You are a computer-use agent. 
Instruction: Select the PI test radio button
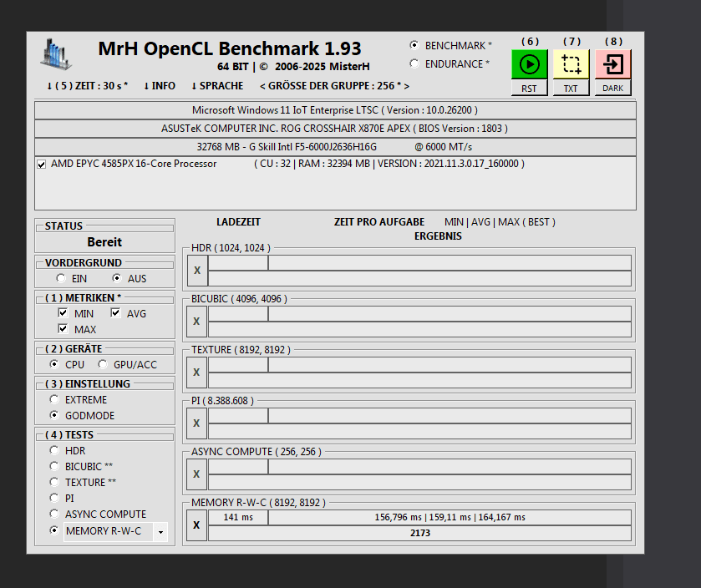click(54, 498)
